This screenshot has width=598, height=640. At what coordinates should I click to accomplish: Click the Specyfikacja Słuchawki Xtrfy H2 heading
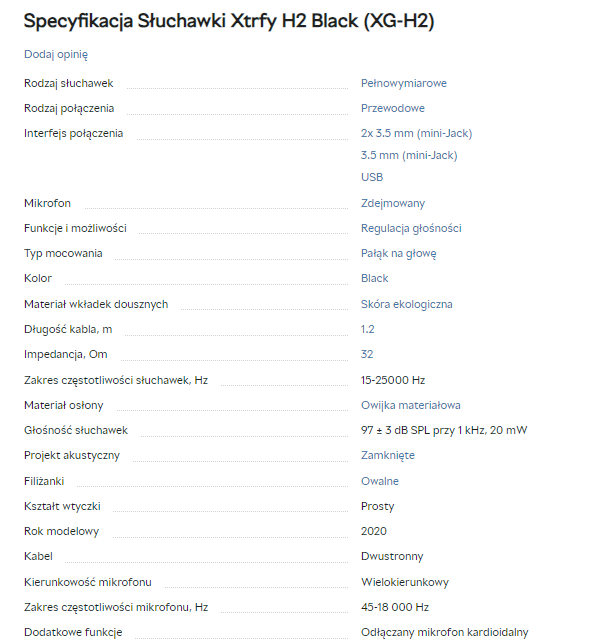pos(229,21)
